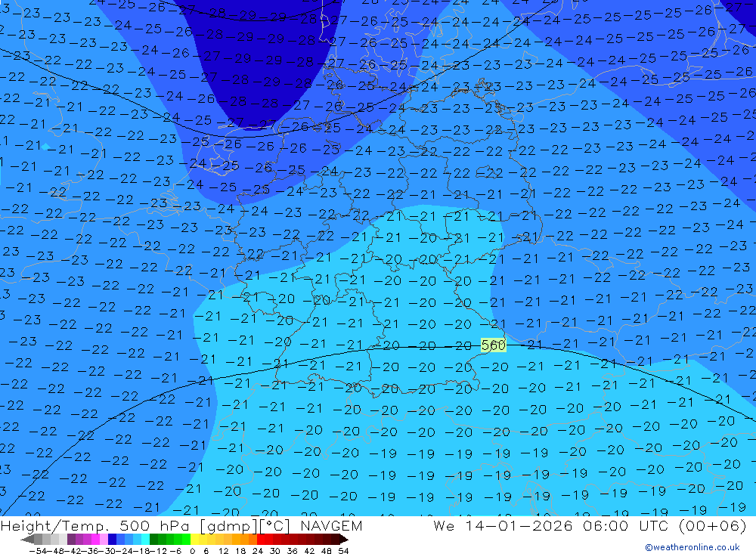756x554 pixels.
Task: Click the '12' legend scale label
Action: coord(224,551)
